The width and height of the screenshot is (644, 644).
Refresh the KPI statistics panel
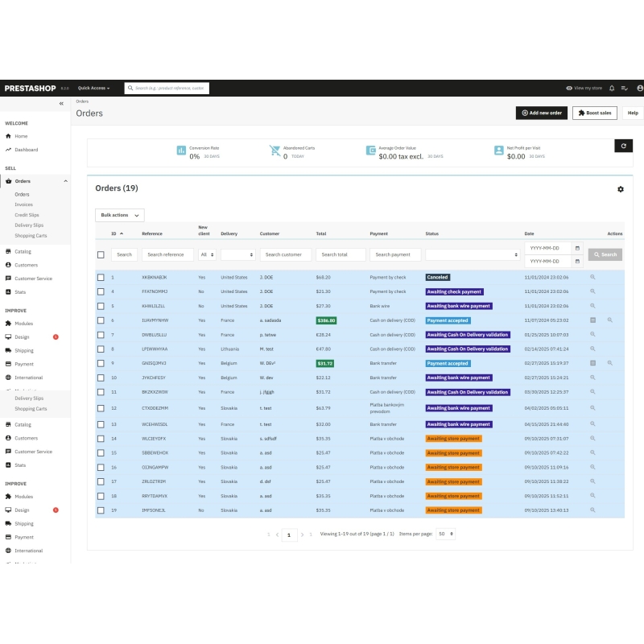(x=623, y=146)
